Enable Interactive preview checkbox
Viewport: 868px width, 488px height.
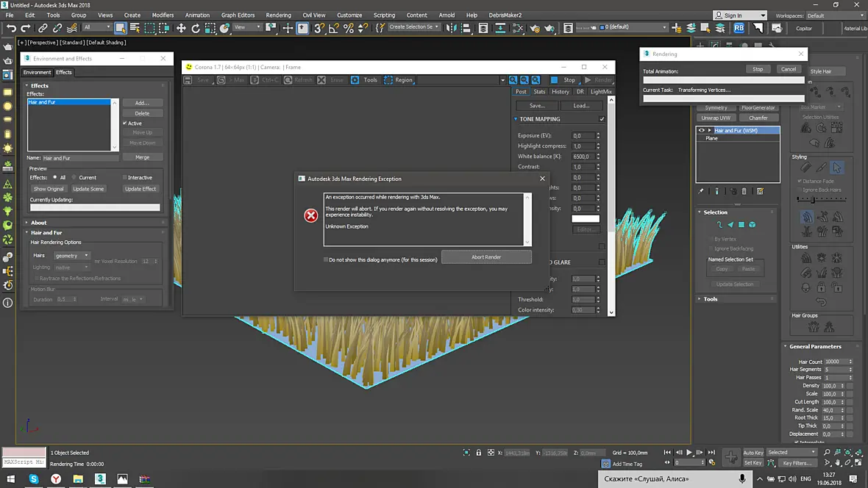click(124, 178)
